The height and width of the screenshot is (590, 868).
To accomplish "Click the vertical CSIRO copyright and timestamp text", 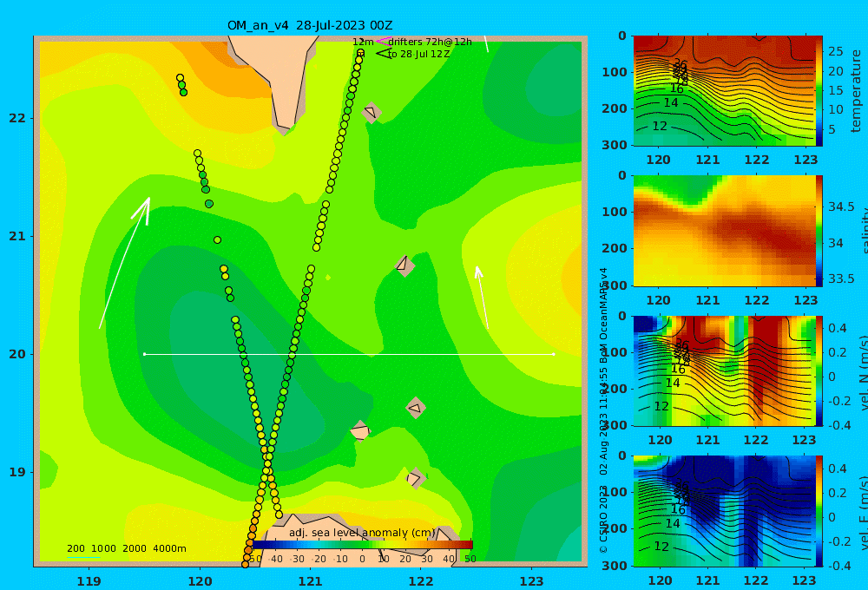I will click(604, 410).
